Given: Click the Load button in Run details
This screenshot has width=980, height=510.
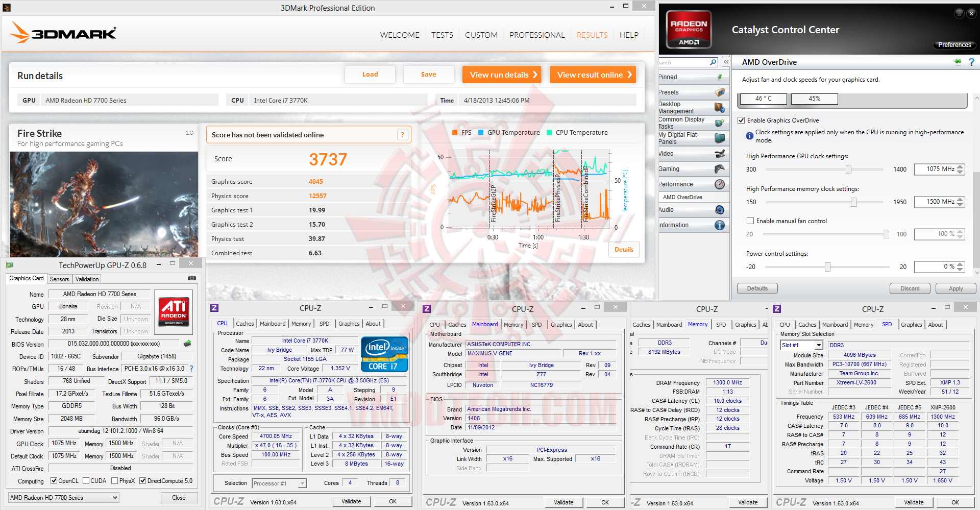Looking at the screenshot, I should pyautogui.click(x=370, y=75).
